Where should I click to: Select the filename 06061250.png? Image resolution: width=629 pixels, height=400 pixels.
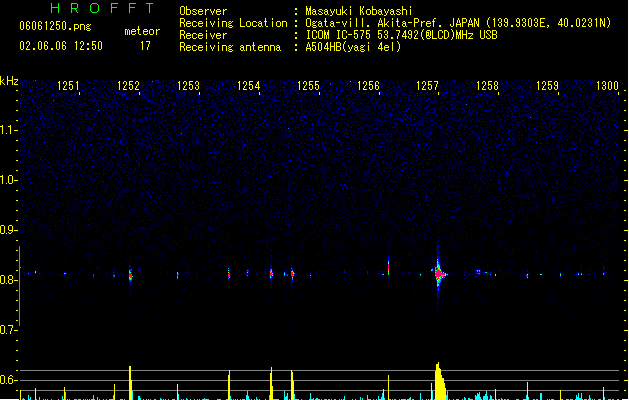pyautogui.click(x=55, y=26)
